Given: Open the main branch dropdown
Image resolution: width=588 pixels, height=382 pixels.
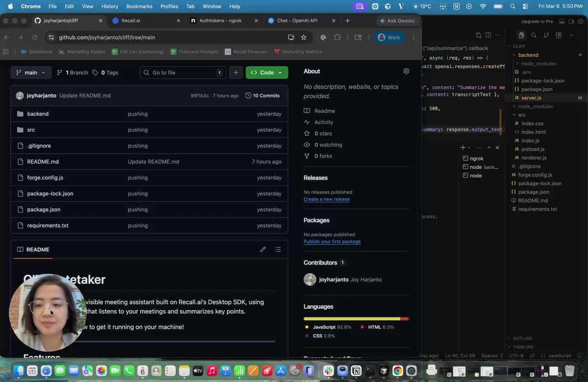Looking at the screenshot, I should pos(31,73).
